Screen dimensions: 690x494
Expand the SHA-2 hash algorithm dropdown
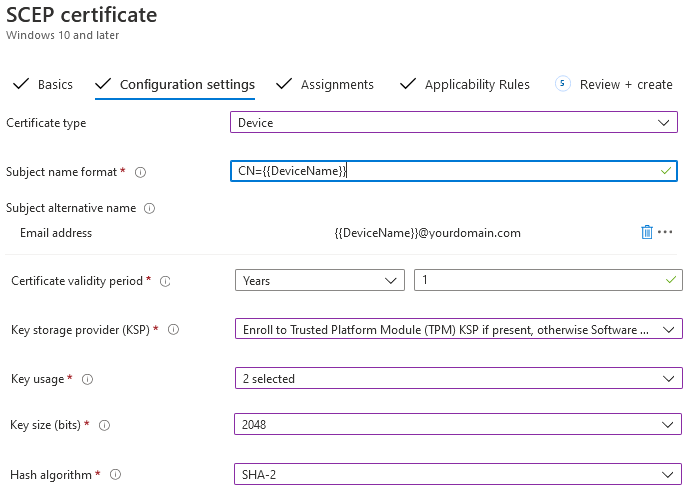(458, 474)
